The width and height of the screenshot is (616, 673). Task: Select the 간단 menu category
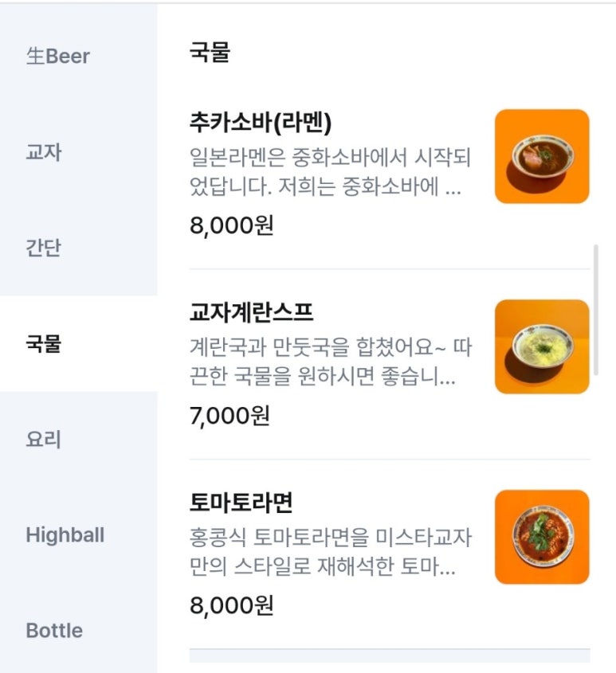pyautogui.click(x=44, y=248)
